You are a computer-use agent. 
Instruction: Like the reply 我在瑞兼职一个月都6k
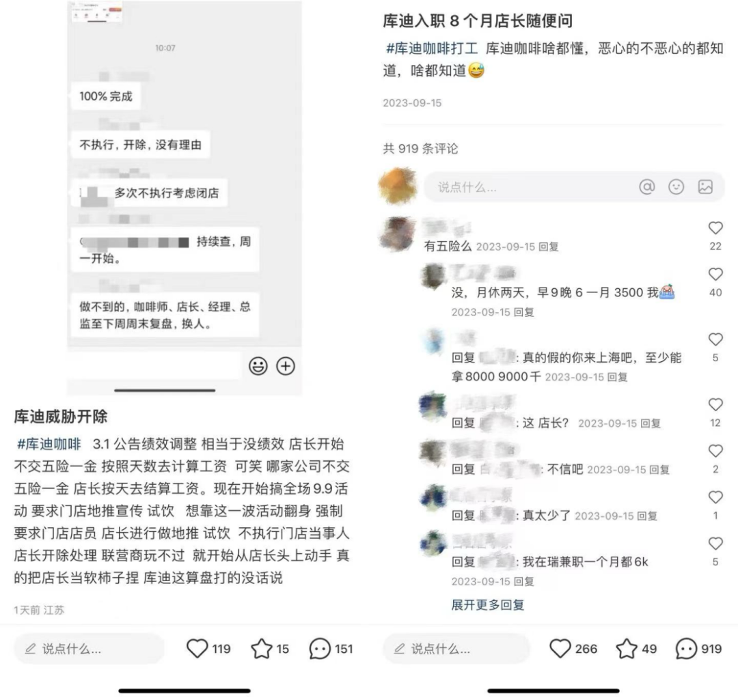tap(715, 544)
